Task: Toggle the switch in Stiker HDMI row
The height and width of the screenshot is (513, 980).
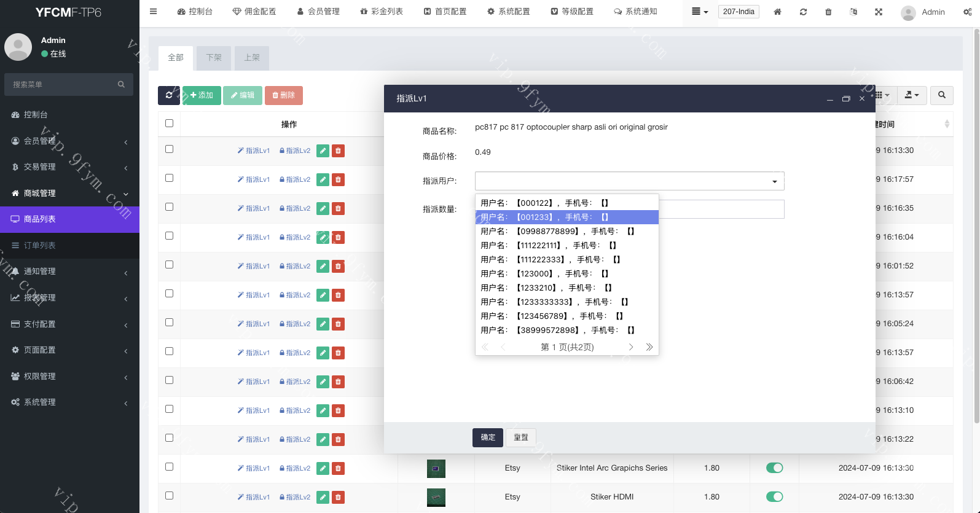Action: (774, 496)
